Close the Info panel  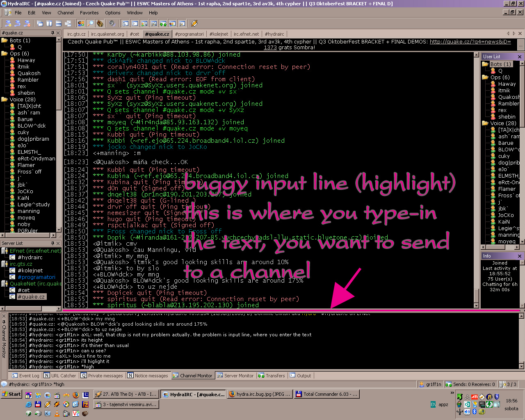pyautogui.click(x=520, y=256)
